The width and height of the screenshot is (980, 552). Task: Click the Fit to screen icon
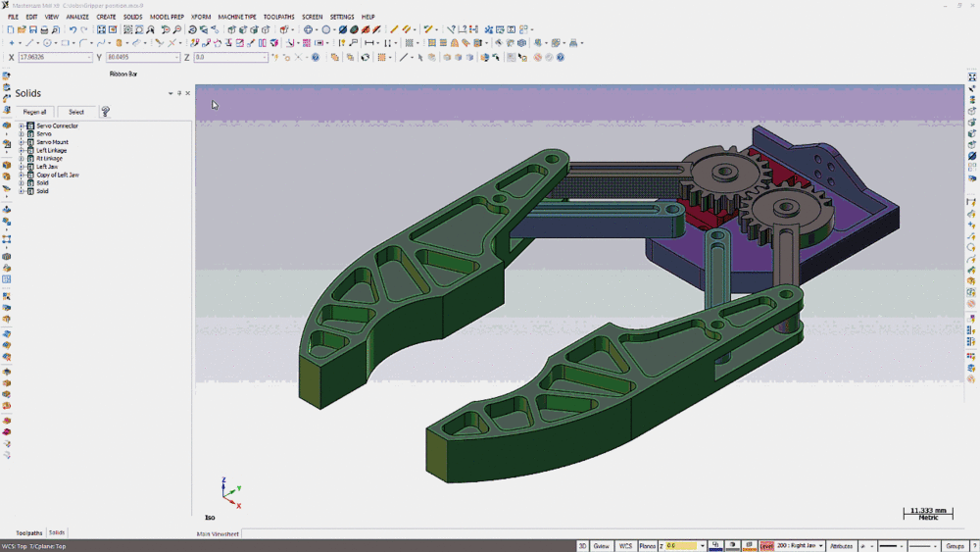point(101,29)
